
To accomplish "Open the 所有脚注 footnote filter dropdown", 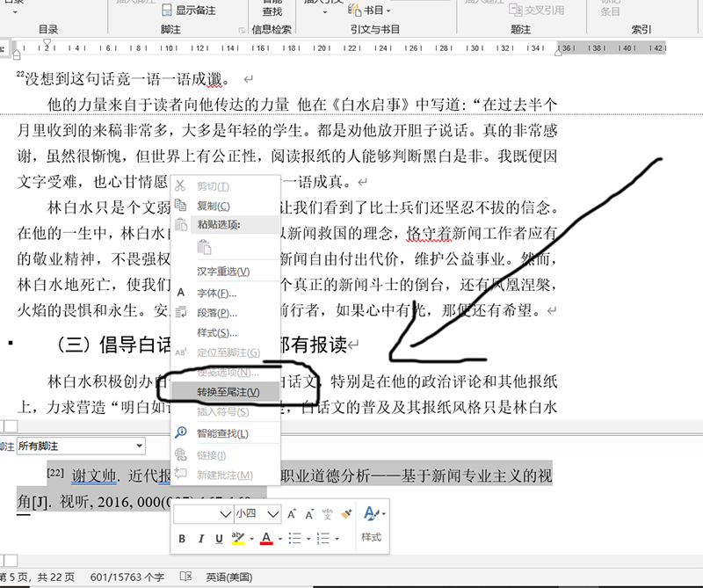I will pos(141,446).
